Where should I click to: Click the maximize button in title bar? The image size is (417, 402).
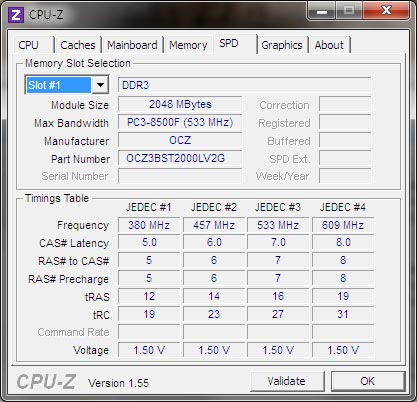[x=349, y=11]
